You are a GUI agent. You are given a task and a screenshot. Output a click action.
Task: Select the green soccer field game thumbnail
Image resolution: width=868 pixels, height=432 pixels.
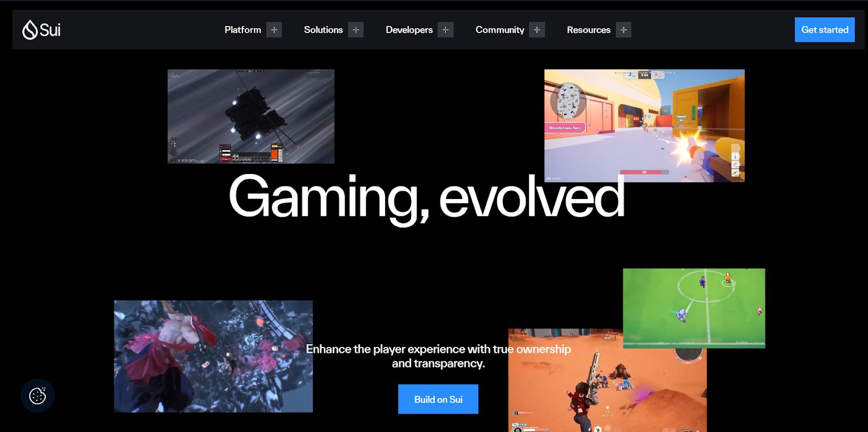coord(694,308)
